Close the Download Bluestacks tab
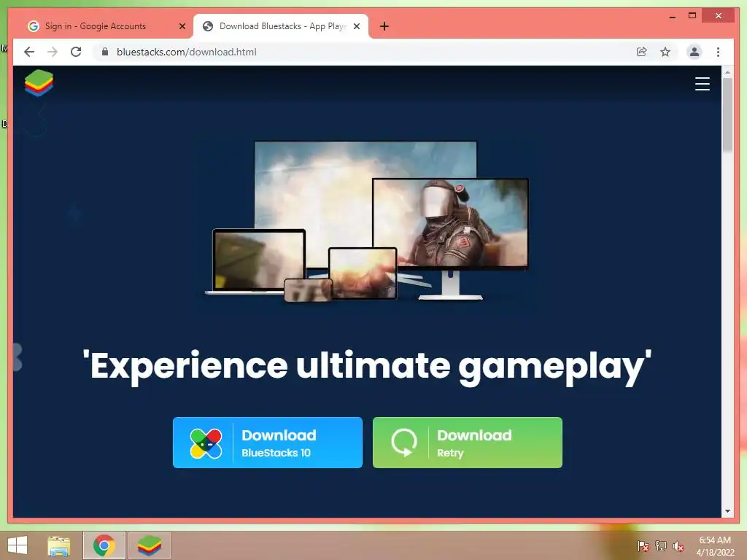Screen dimensions: 747x560 click(356, 26)
